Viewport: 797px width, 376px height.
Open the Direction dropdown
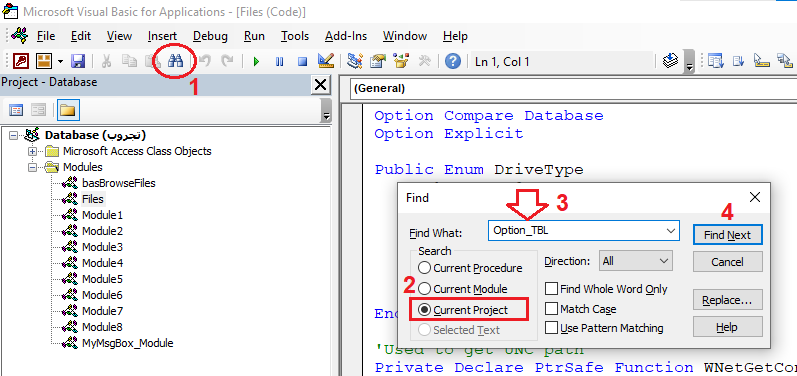click(636, 261)
